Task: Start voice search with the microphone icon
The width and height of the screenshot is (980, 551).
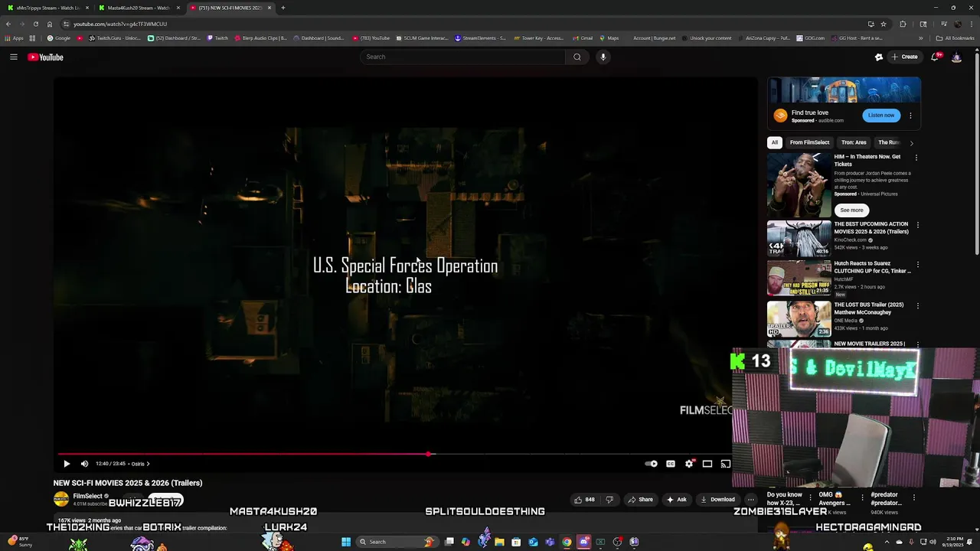Action: [x=603, y=57]
